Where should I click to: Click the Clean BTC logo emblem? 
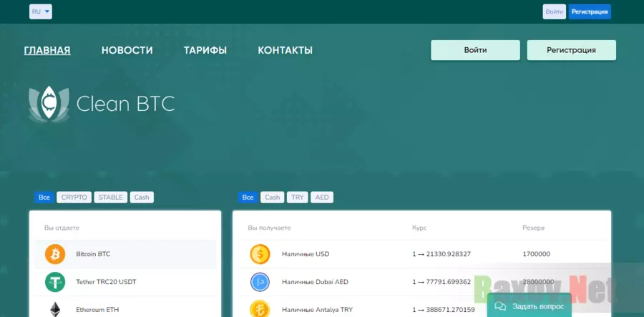pyautogui.click(x=49, y=104)
